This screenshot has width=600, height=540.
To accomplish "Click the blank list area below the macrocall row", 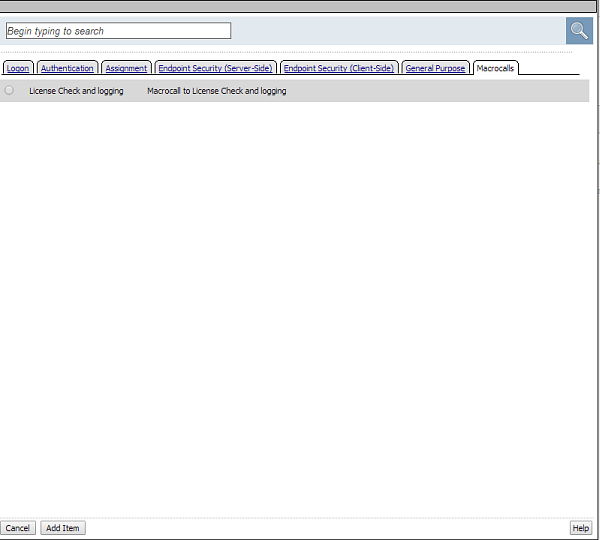I will pyautogui.click(x=300, y=300).
